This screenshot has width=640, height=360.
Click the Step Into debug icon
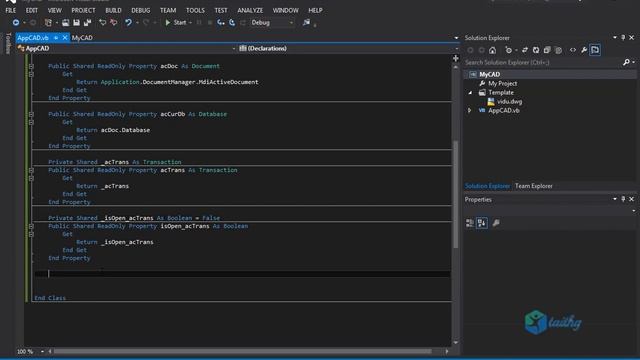[221, 23]
